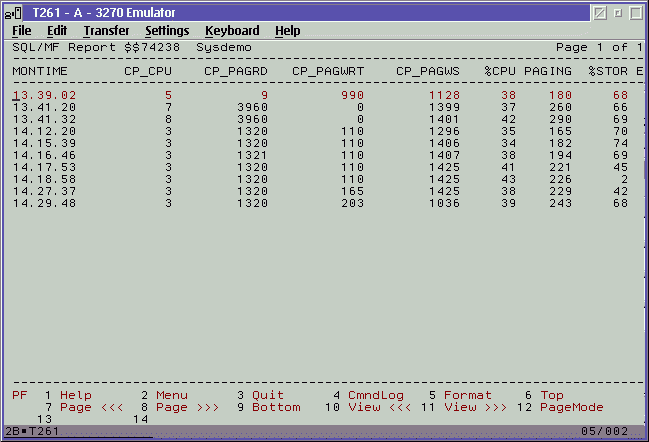The image size is (649, 442).
Task: Click PF1 Help function label
Action: [76, 395]
